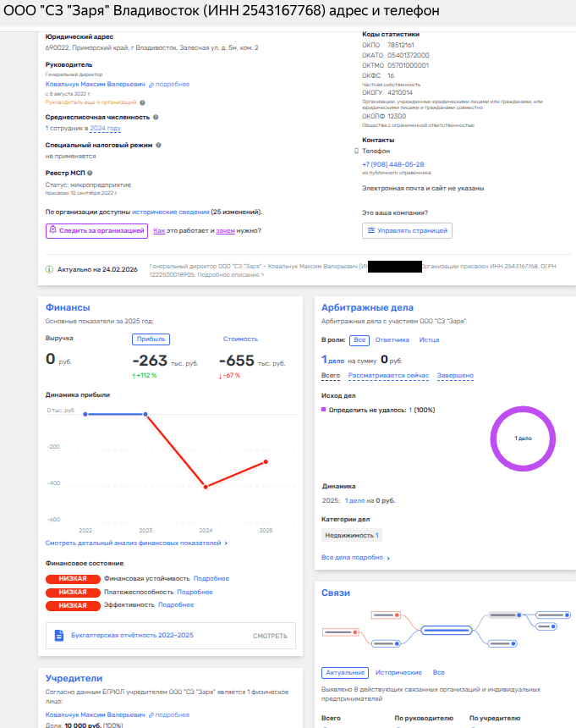
Task: Expand Смотреть детальный анализ финансовых показателей
Action: 136,543
